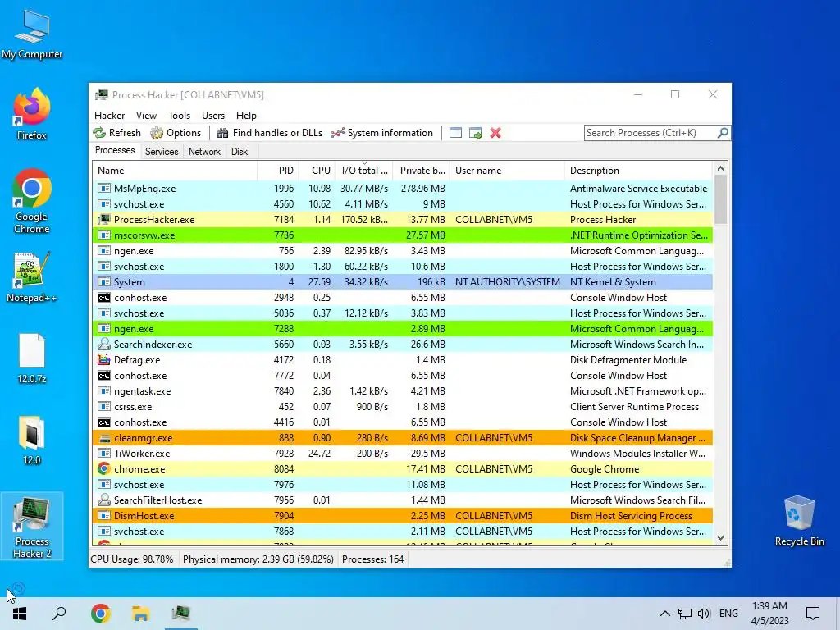Click the CPU Usage status bar entry

coord(132,559)
